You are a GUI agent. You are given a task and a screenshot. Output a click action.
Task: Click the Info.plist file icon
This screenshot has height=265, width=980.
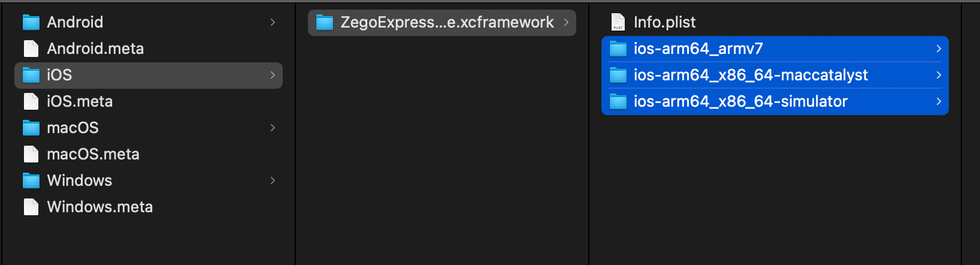click(618, 23)
